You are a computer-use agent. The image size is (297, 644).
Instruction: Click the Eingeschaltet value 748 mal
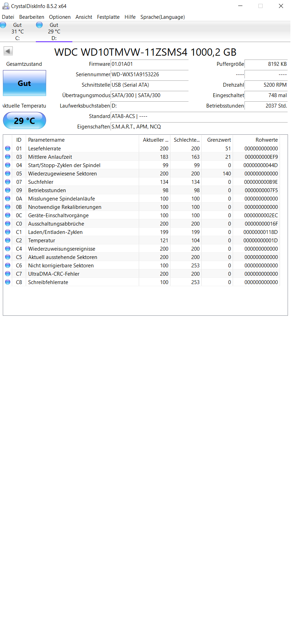266,95
